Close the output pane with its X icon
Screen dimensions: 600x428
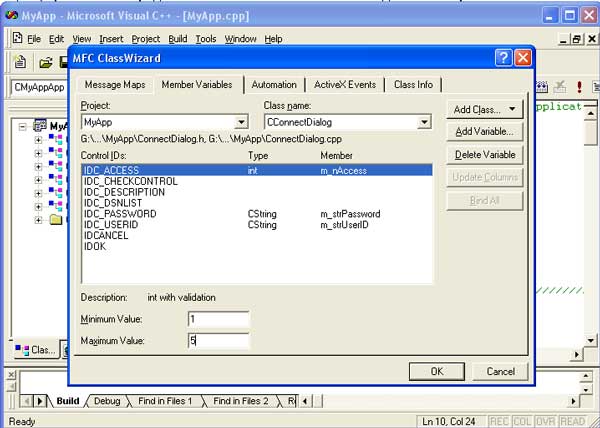(12, 375)
